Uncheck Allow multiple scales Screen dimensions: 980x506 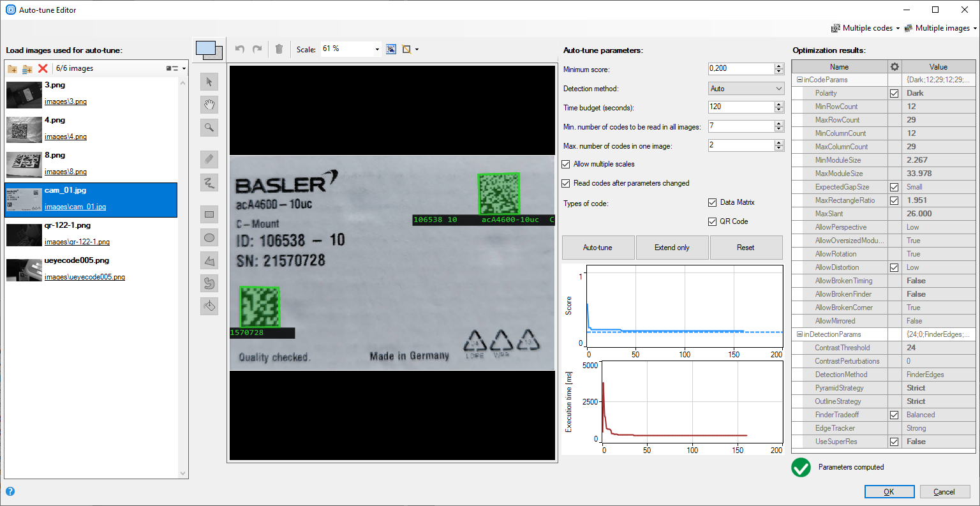pyautogui.click(x=566, y=164)
